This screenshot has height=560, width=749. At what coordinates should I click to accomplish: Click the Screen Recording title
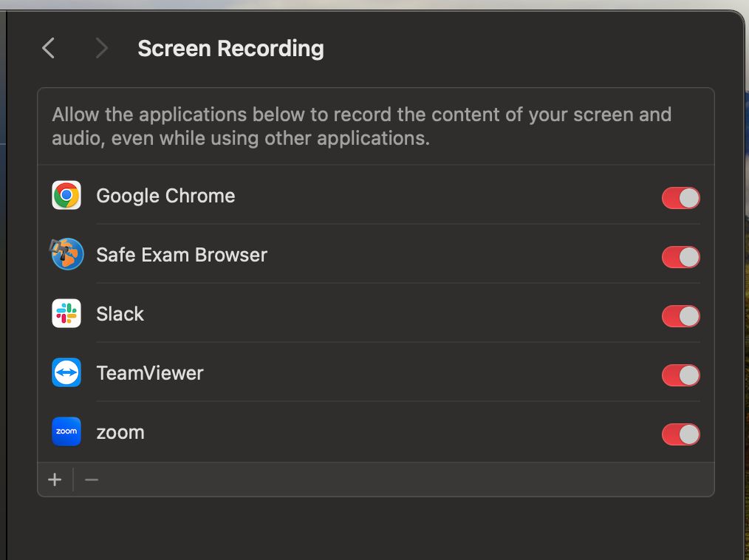point(230,49)
